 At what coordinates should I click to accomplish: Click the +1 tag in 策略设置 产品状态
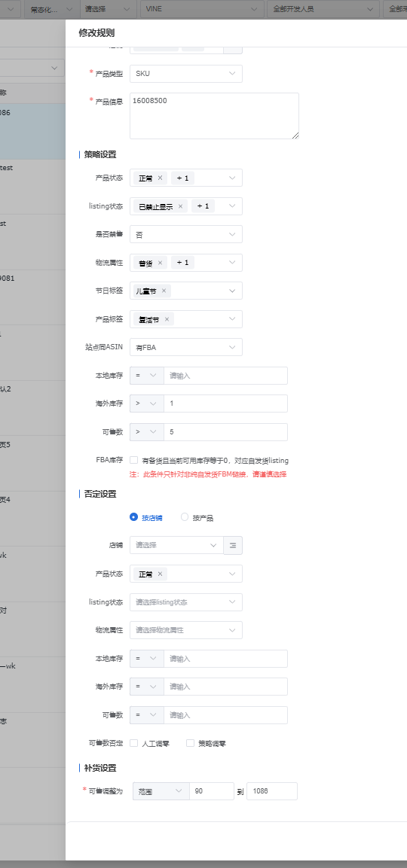pyautogui.click(x=182, y=178)
